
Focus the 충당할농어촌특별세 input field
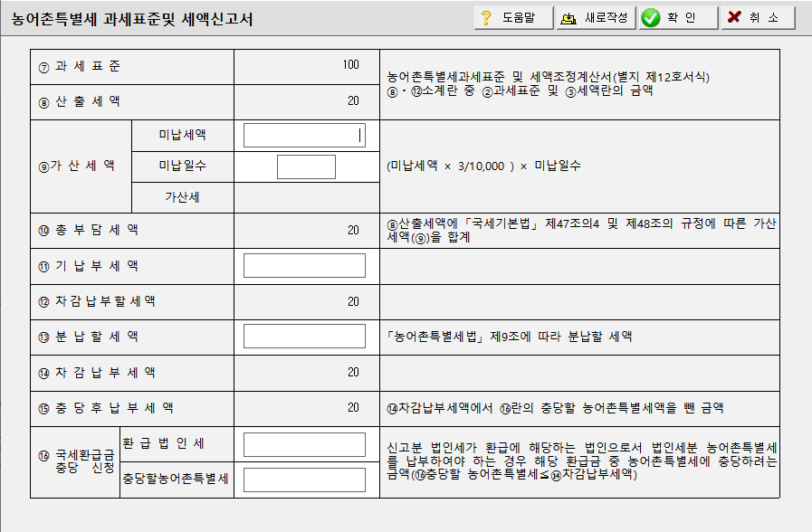pyautogui.click(x=304, y=480)
